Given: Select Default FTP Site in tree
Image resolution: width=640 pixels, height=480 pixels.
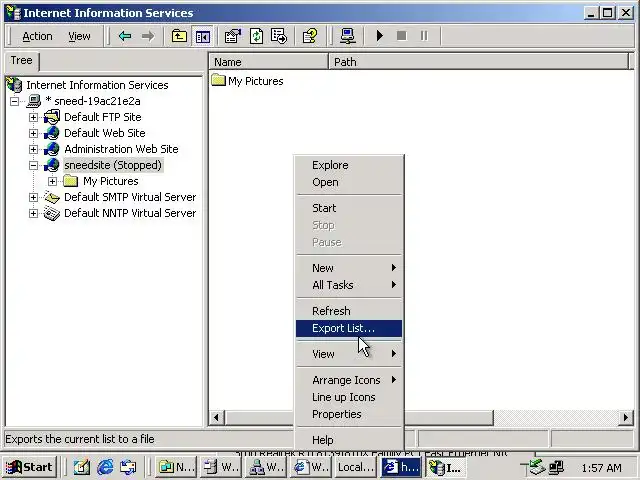Looking at the screenshot, I should (x=102, y=117).
